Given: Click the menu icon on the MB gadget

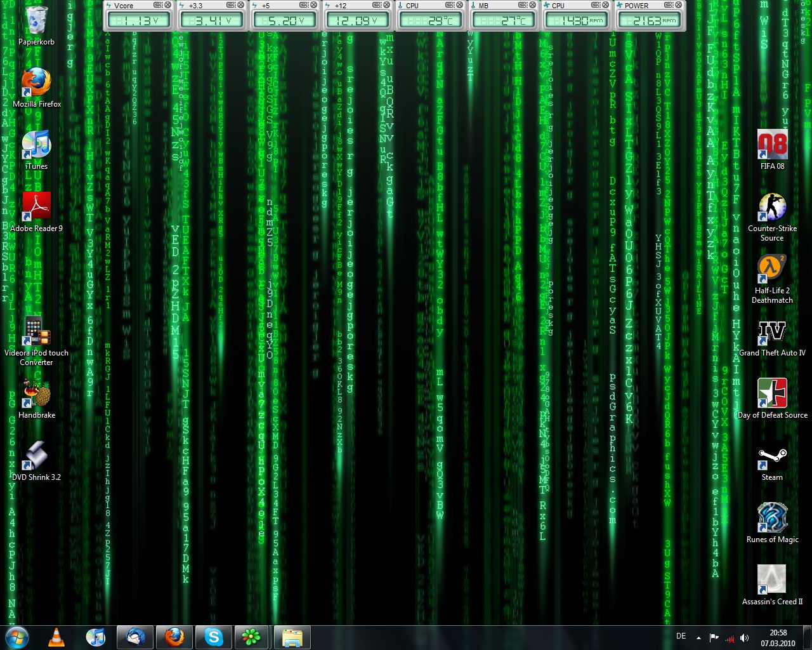Looking at the screenshot, I should point(522,5).
